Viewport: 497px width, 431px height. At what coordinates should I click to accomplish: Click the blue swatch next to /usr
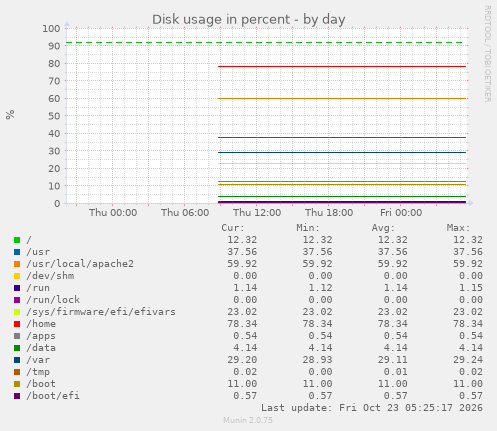[17, 252]
